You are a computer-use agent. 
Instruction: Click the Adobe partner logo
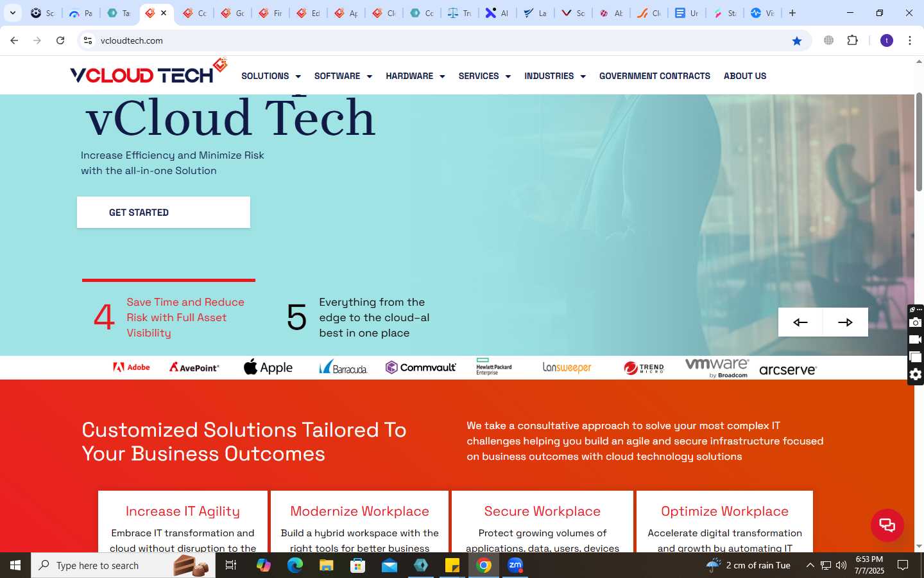tap(132, 367)
